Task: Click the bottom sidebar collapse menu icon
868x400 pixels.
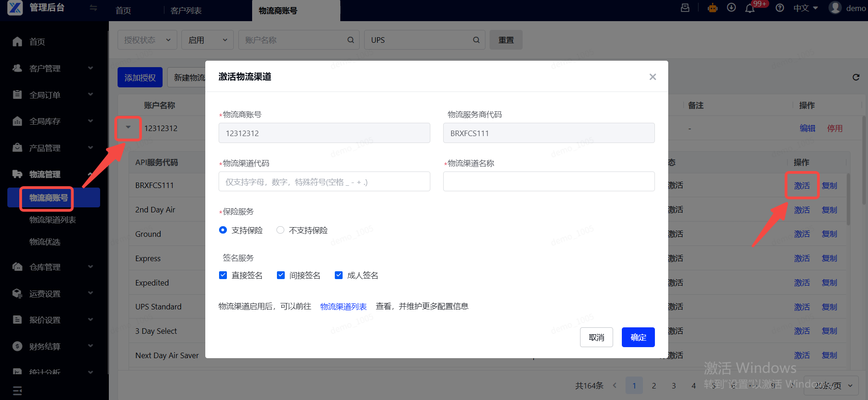Action: (17, 391)
